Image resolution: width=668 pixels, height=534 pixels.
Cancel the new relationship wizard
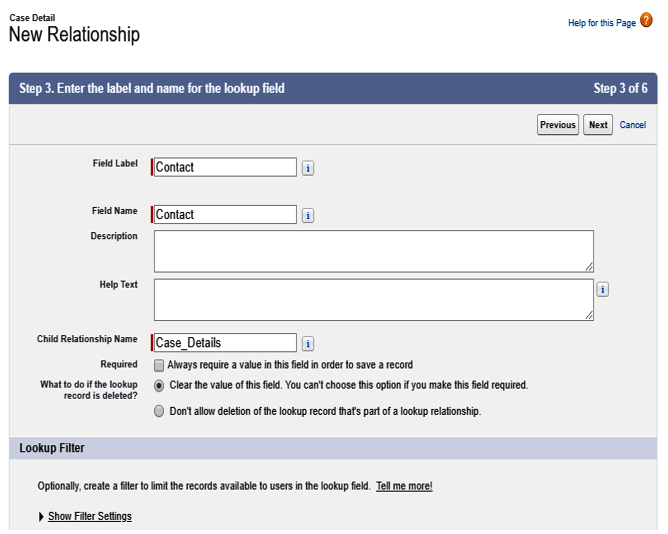[633, 124]
